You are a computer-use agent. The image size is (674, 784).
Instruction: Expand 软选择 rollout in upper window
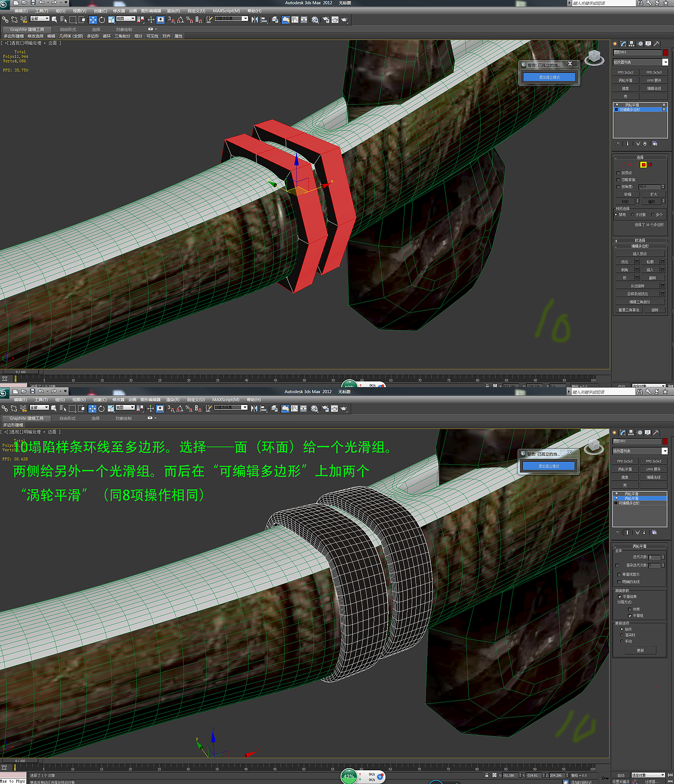(x=640, y=240)
